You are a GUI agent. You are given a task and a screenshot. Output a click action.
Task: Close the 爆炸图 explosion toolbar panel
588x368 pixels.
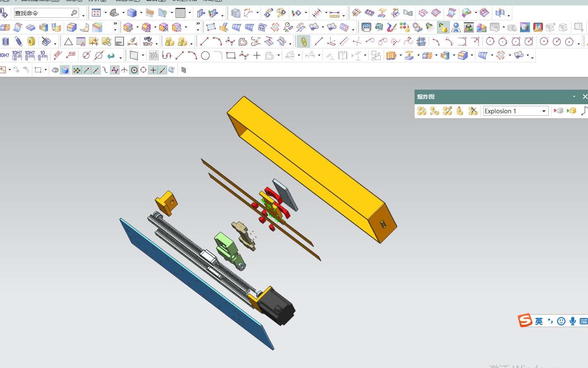(x=585, y=97)
